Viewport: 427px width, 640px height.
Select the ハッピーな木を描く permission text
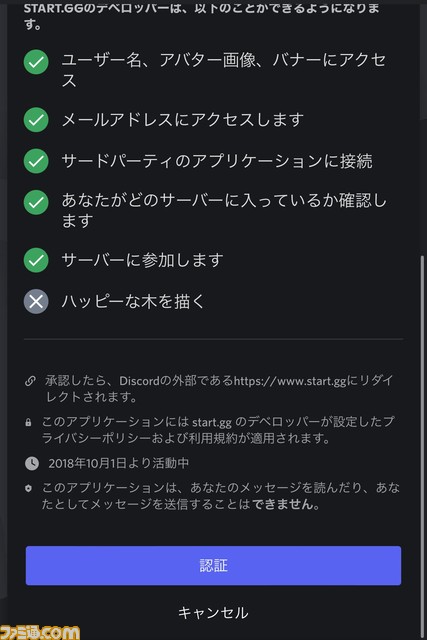[133, 301]
